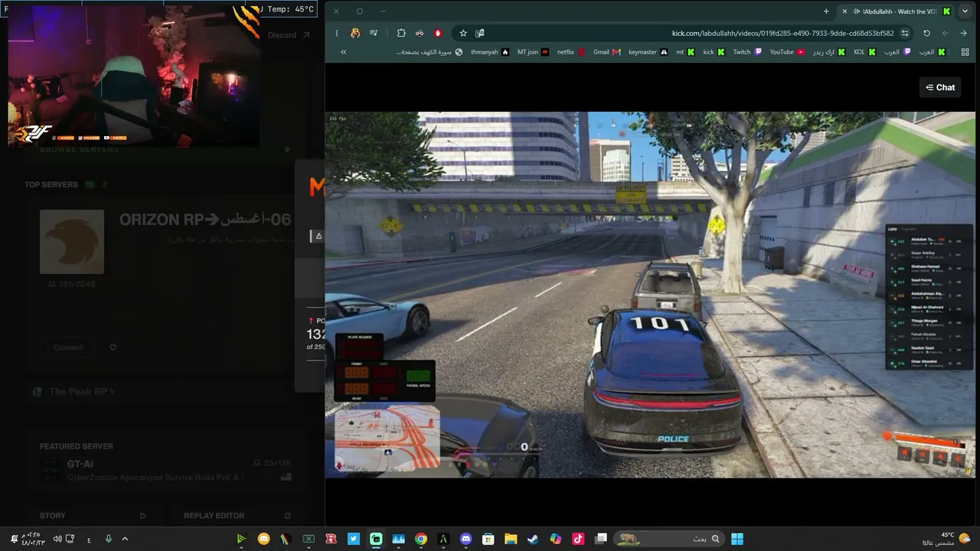Open Discord from the taskbar
Screen dimensions: 980x551
click(x=465, y=539)
